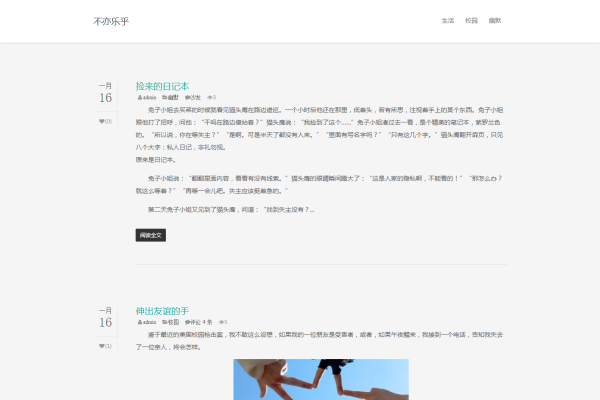Click the date 16 on second post

pos(105,323)
